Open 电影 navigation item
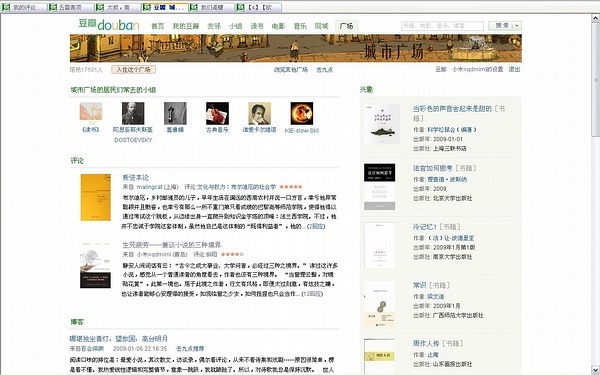 coord(279,26)
